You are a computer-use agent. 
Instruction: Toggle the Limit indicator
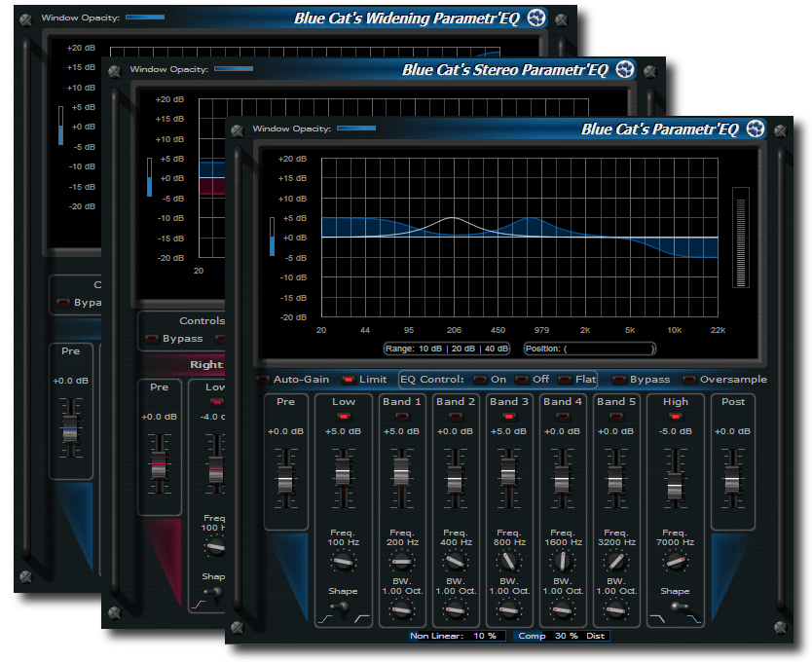click(x=349, y=379)
